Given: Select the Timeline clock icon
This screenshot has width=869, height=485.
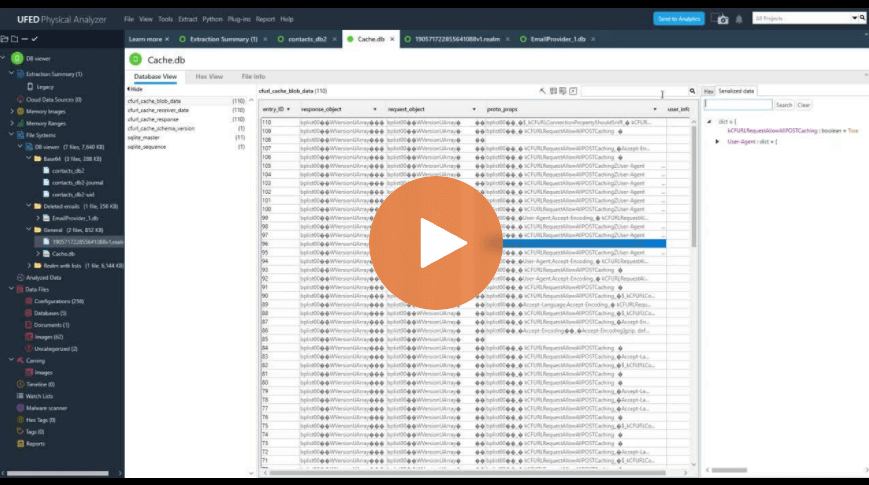Looking at the screenshot, I should [x=21, y=384].
